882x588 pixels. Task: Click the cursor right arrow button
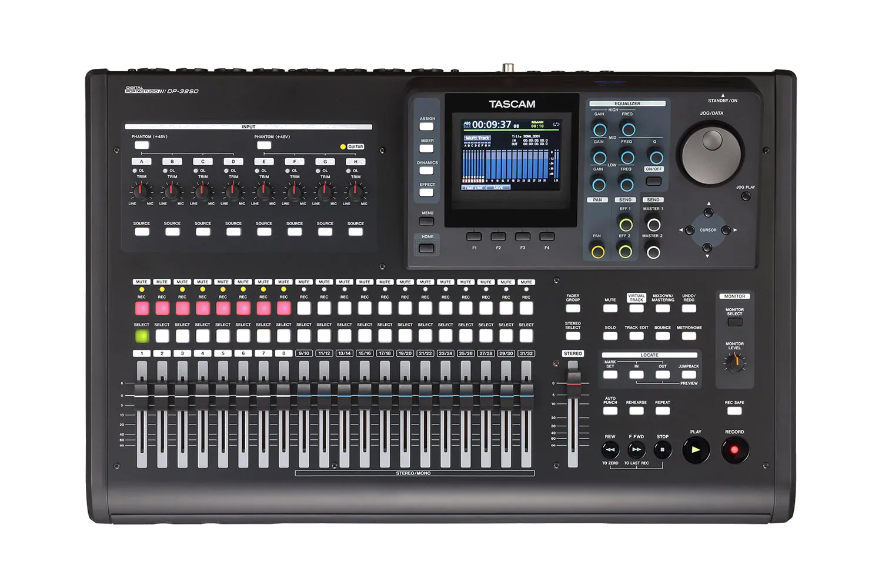pos(726,230)
